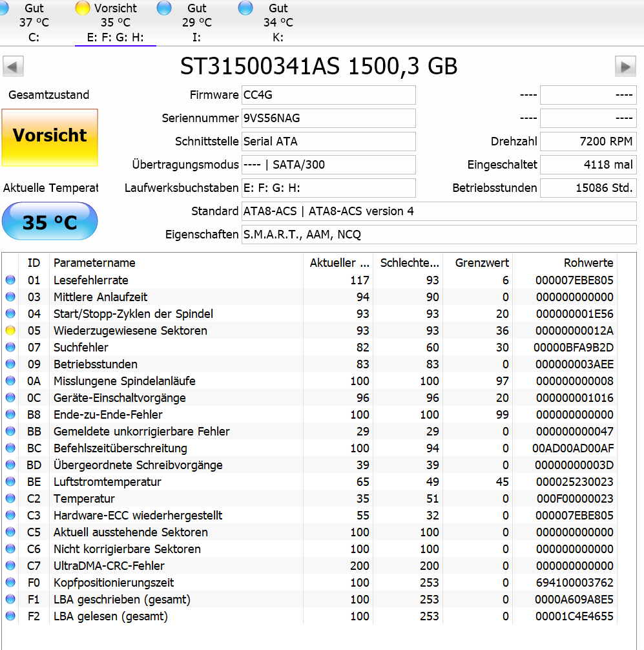Click the status orb for Hardware-ECC wiederhergestellt
Screen dimensions: 644x650
coord(10,515)
